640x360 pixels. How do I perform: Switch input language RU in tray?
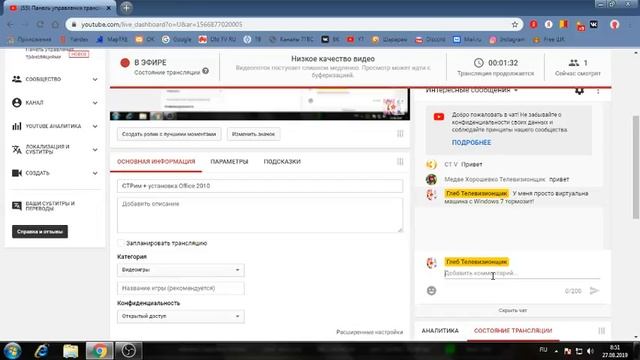coord(543,350)
